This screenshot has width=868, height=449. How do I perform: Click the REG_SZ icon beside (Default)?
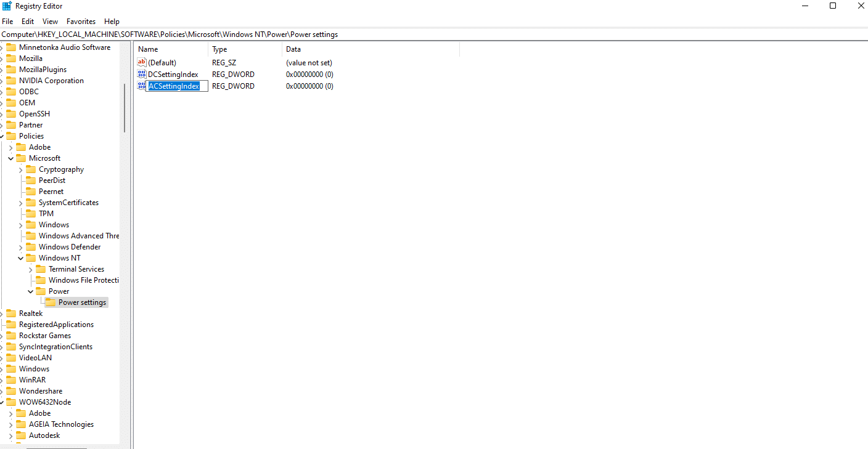pos(141,62)
